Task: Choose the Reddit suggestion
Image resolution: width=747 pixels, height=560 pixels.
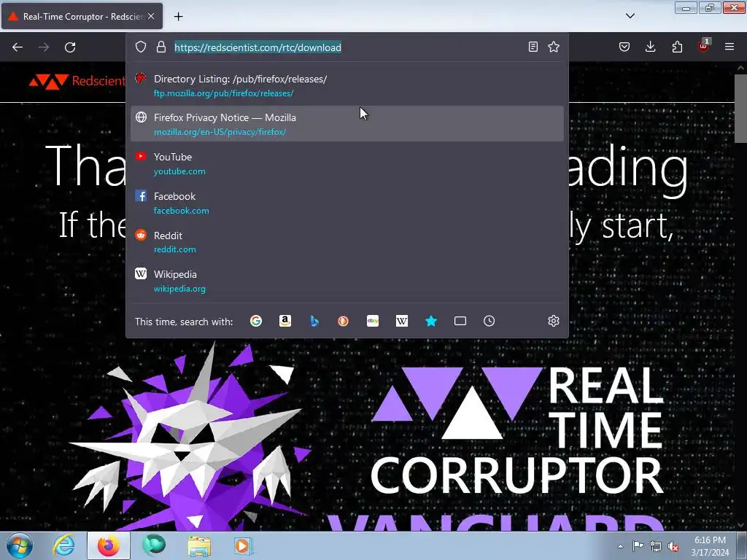Action: point(347,242)
